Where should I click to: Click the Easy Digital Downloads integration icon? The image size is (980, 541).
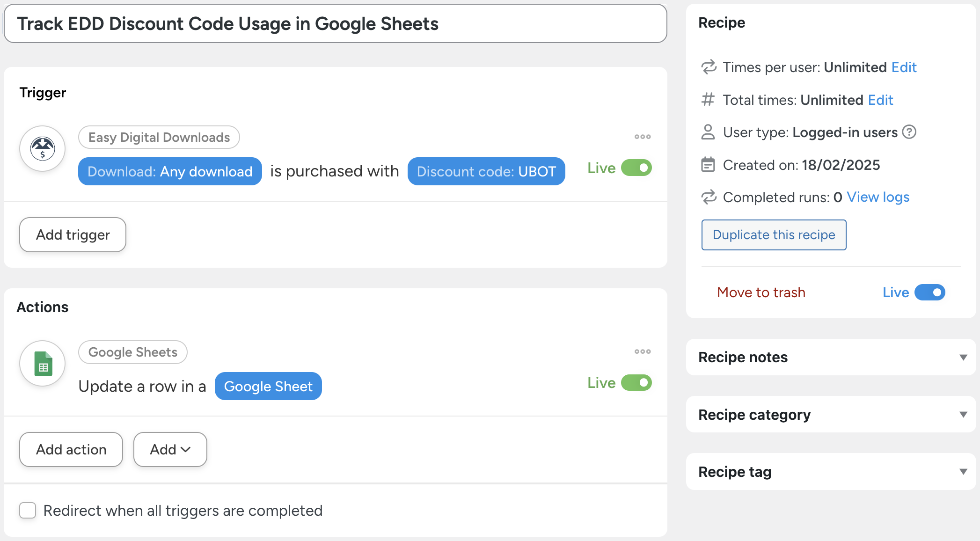point(43,149)
